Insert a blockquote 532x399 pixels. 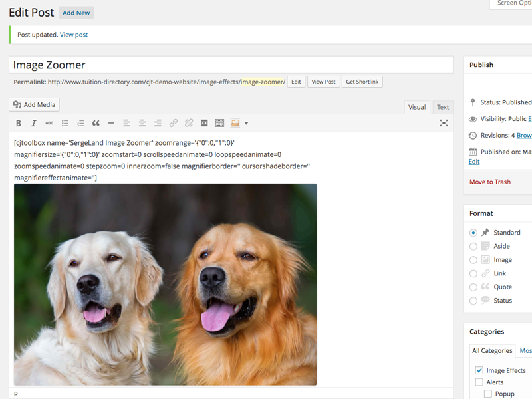point(96,123)
